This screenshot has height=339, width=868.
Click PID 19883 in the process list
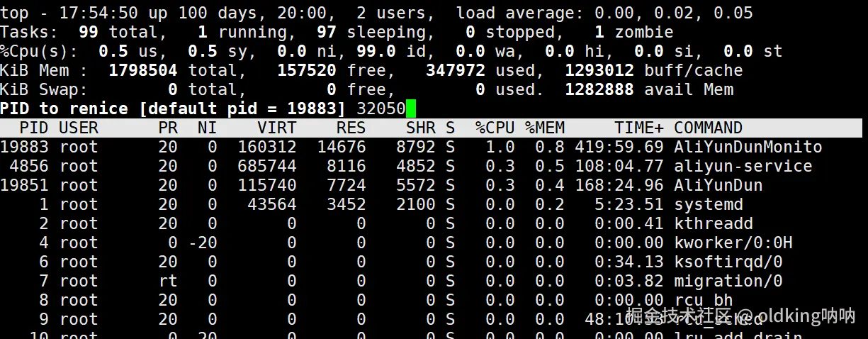click(x=25, y=147)
